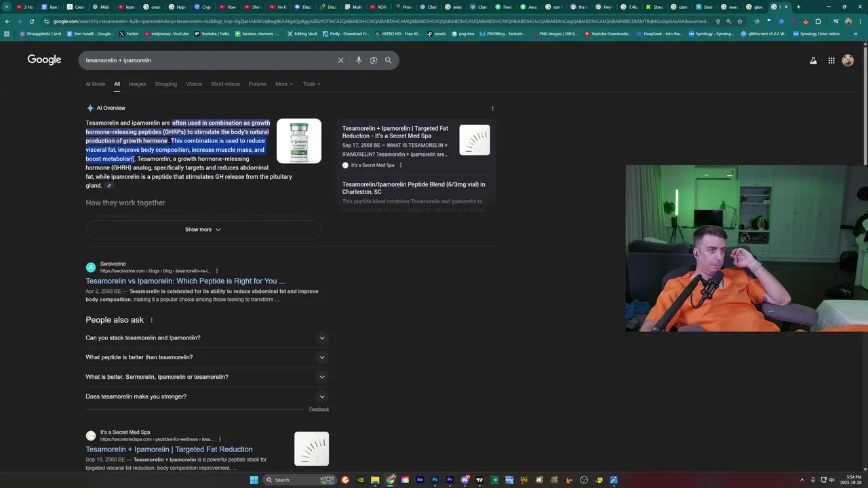Show hidden bookmarks with the chevron
This screenshot has height=488, width=868.
856,33
